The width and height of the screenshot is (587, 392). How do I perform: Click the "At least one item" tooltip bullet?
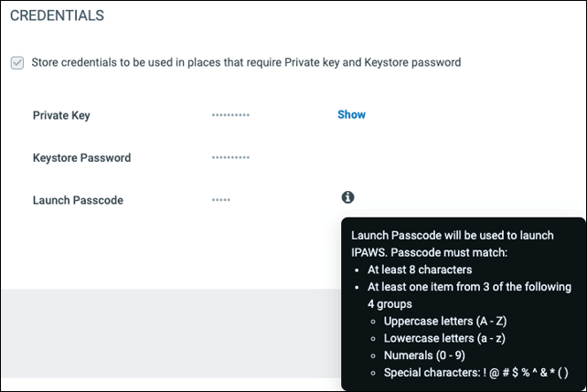coord(469,287)
